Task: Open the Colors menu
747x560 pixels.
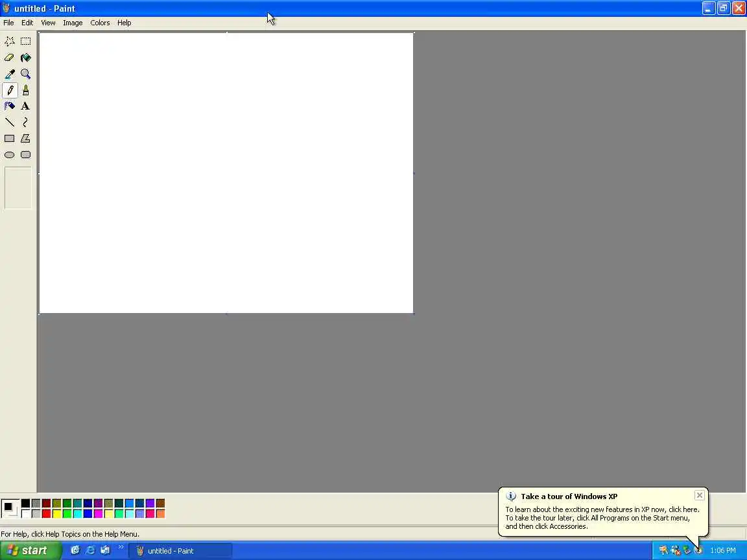Action: pos(100,23)
